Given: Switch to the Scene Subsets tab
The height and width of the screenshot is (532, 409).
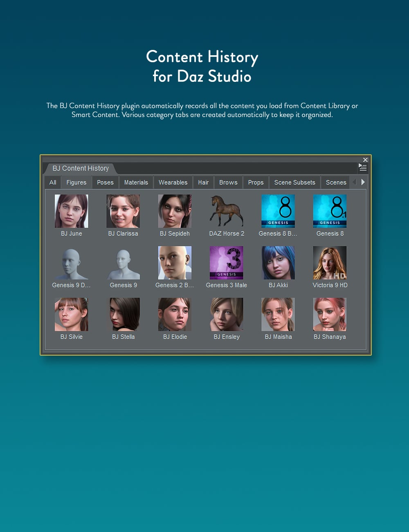Looking at the screenshot, I should tap(295, 183).
